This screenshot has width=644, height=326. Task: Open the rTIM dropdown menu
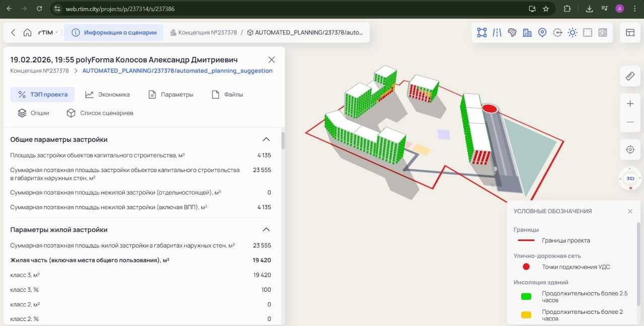(48, 33)
